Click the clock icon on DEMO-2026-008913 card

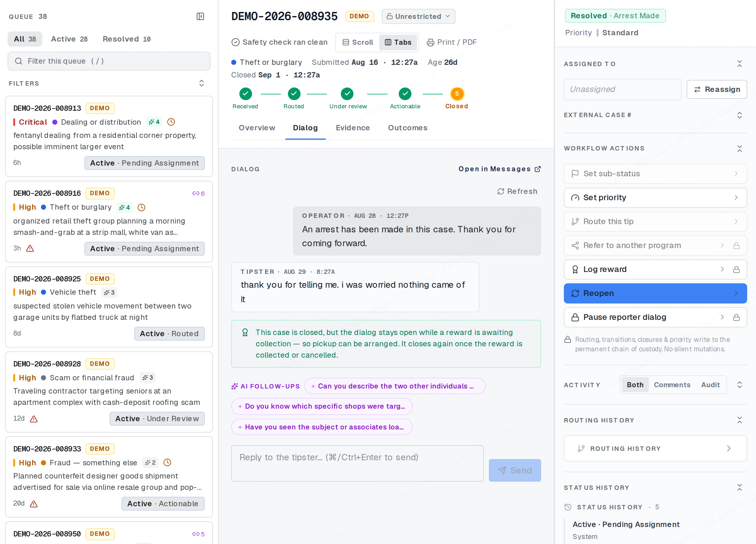pos(171,122)
